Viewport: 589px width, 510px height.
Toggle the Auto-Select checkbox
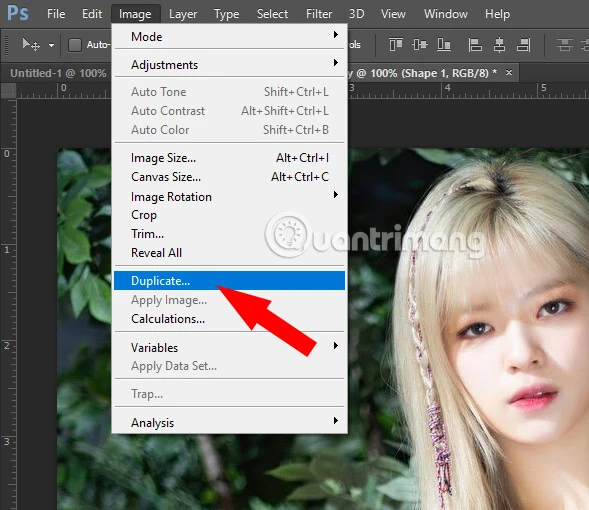(75, 45)
